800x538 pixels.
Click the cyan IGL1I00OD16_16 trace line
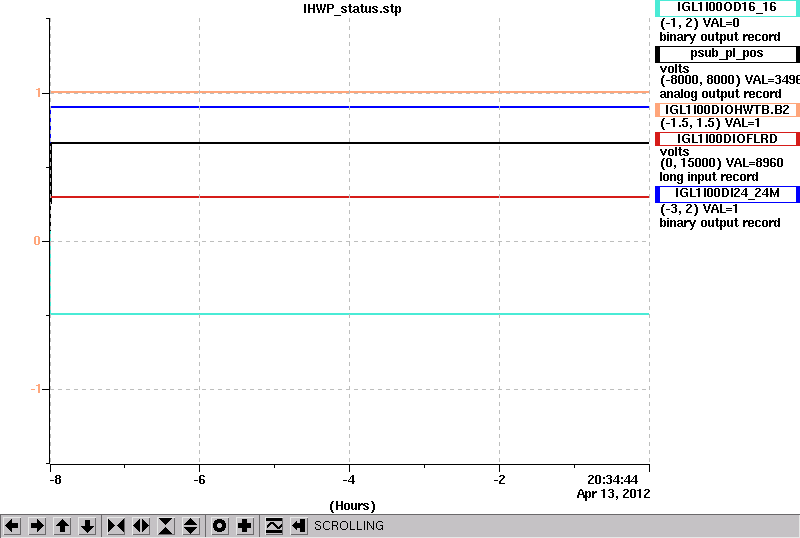[x=349, y=314]
